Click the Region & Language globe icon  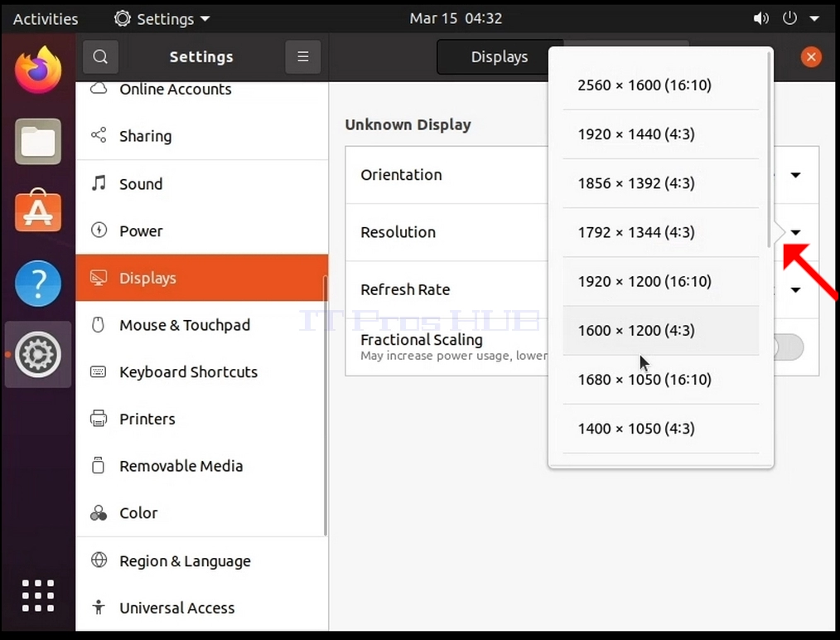coord(99,560)
